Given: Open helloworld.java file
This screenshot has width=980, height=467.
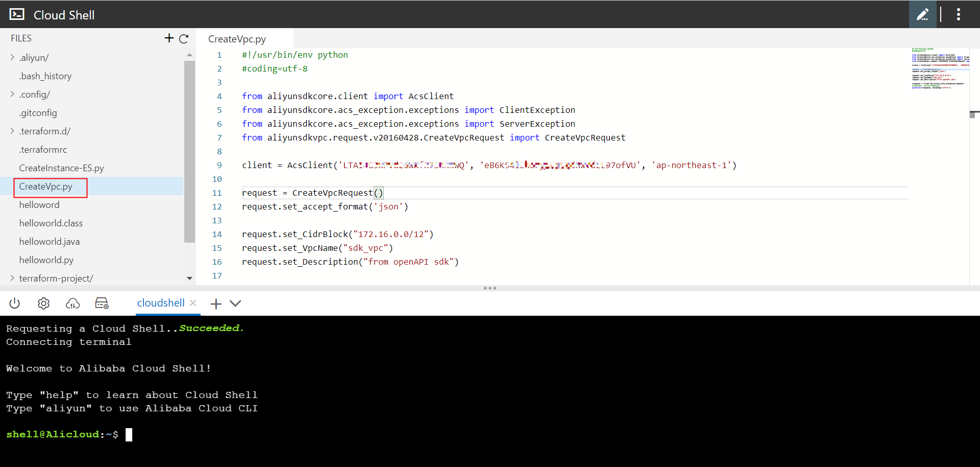Looking at the screenshot, I should pos(50,242).
